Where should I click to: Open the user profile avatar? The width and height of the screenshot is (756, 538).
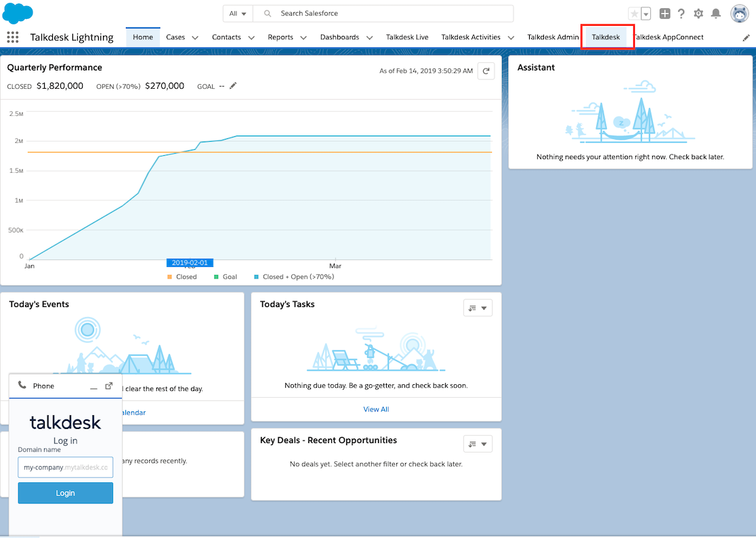click(x=740, y=14)
